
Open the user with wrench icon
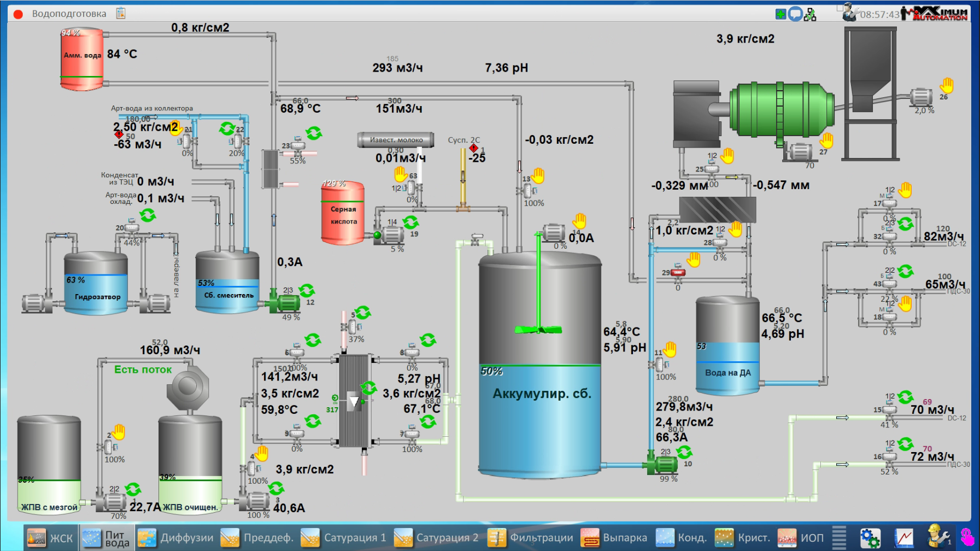[849, 13]
